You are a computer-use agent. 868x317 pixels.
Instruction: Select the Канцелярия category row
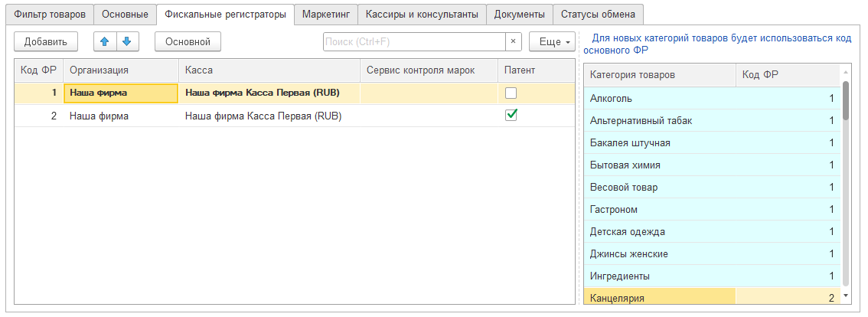pos(659,298)
